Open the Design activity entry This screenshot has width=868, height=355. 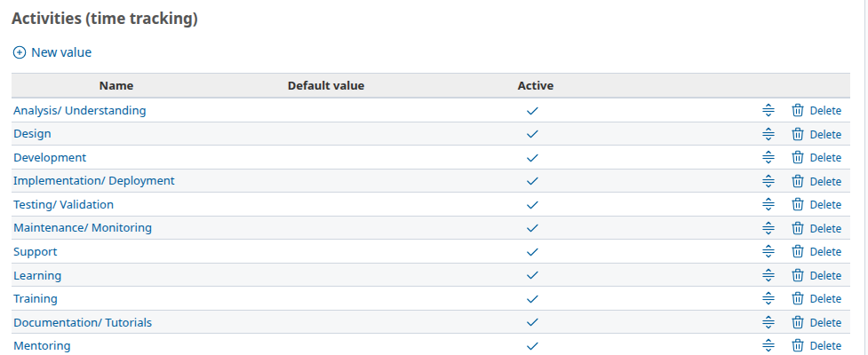[x=32, y=134]
